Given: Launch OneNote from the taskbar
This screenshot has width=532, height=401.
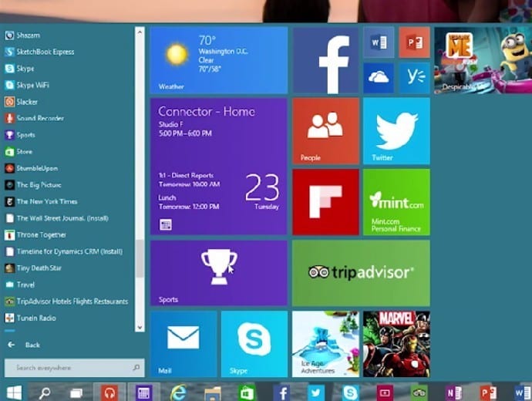Looking at the screenshot, I should tap(453, 393).
